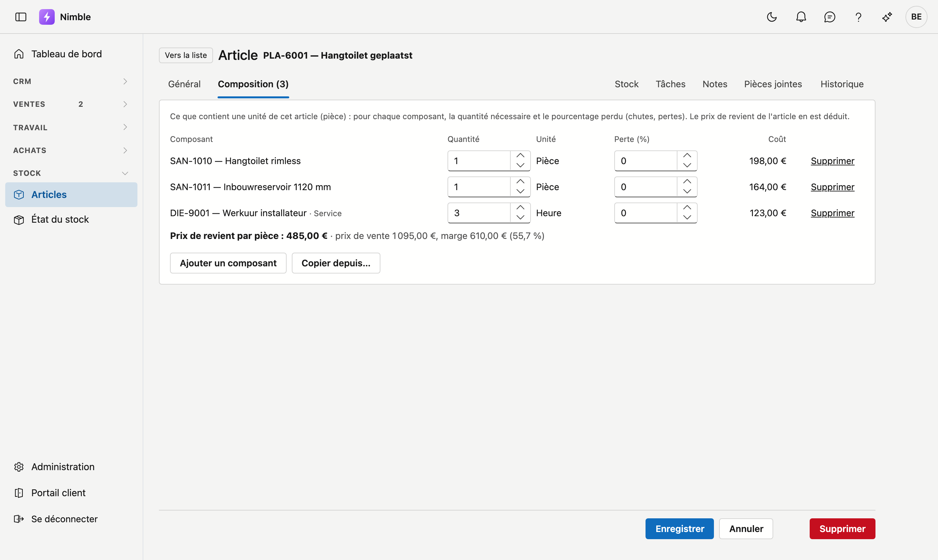The width and height of the screenshot is (938, 560).
Task: Open the Tâches tab
Action: point(670,84)
